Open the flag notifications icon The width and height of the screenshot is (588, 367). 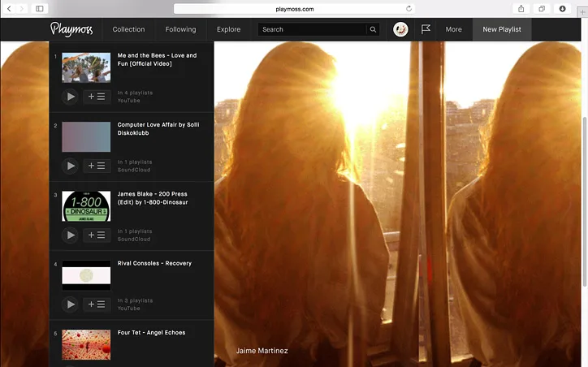pyautogui.click(x=426, y=29)
